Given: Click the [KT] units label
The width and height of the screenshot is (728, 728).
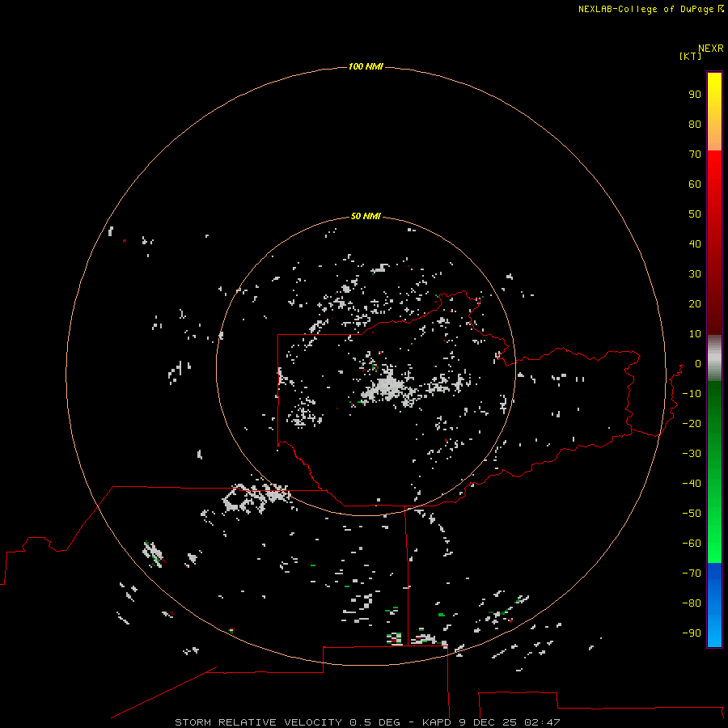Looking at the screenshot, I should (691, 56).
